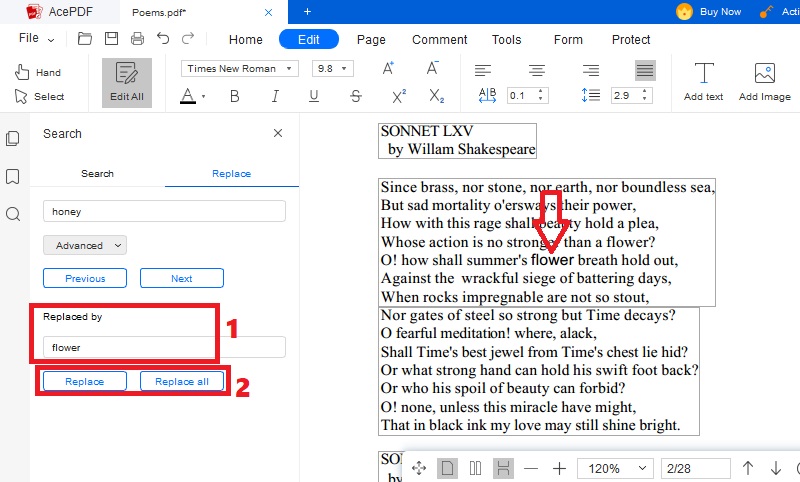Activate the Edit All tool
Viewport: 800px width, 482px height.
point(127,83)
